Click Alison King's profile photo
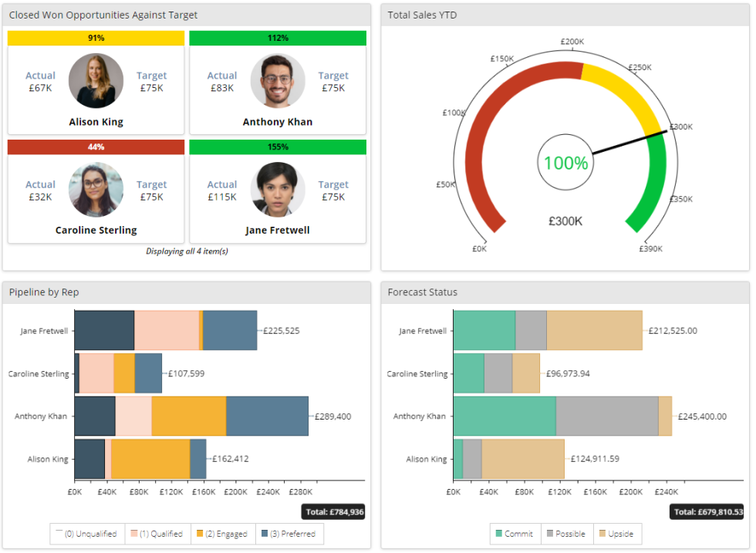The height and width of the screenshot is (553, 756). click(x=96, y=80)
